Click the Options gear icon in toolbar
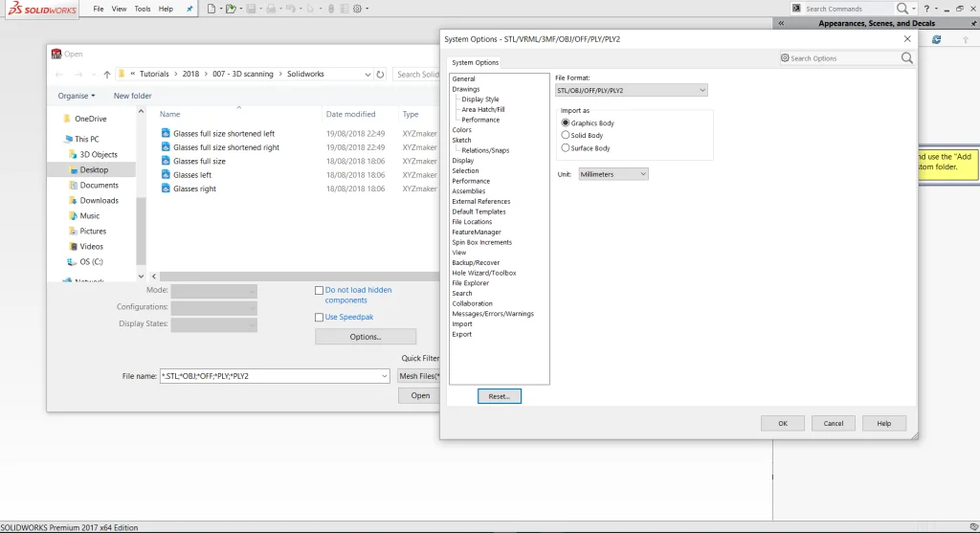980x533 pixels. (357, 9)
